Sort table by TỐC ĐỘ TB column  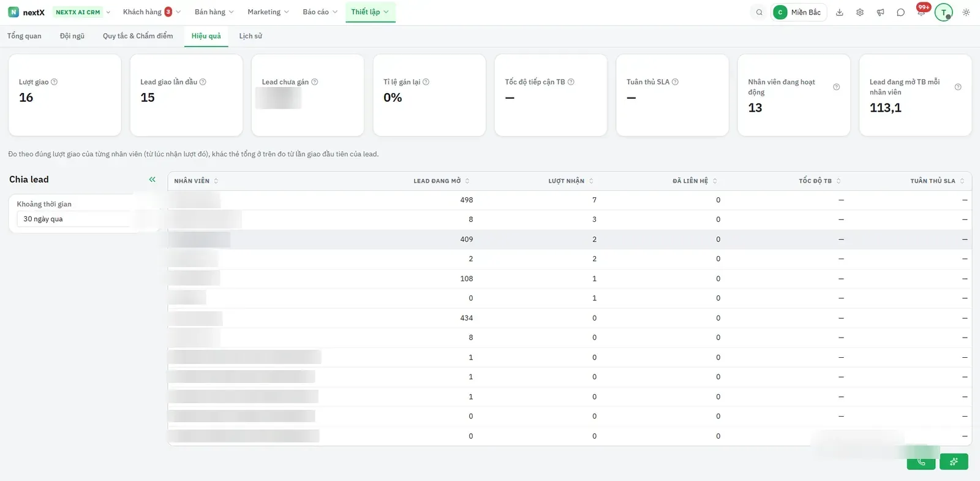(x=820, y=181)
